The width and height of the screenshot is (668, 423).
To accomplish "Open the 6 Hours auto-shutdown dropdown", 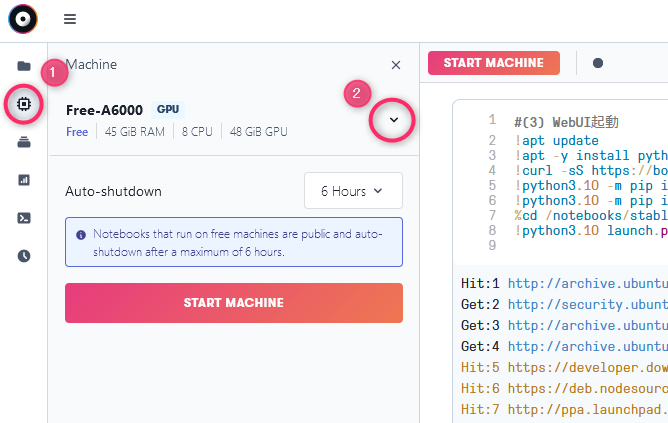I will coord(353,191).
